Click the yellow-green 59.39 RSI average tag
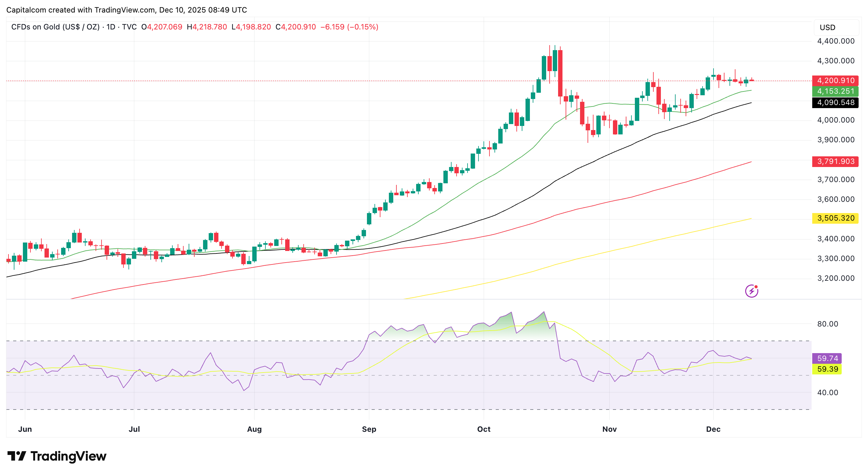 pyautogui.click(x=827, y=369)
